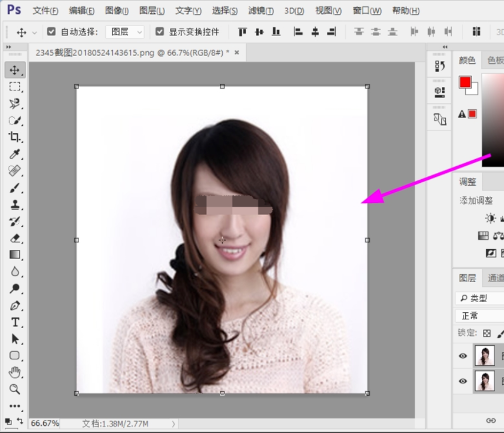This screenshot has width=504, height=433.
Task: Click the red foreground color swatch
Action: point(465,83)
